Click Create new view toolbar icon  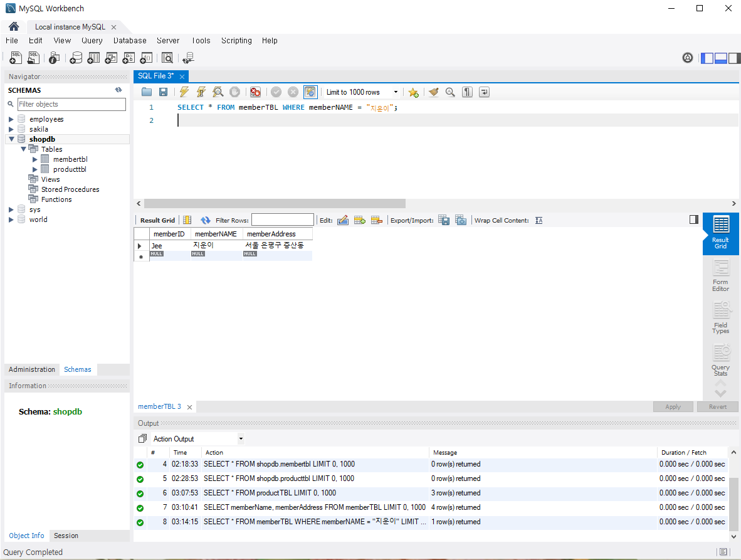(x=111, y=58)
